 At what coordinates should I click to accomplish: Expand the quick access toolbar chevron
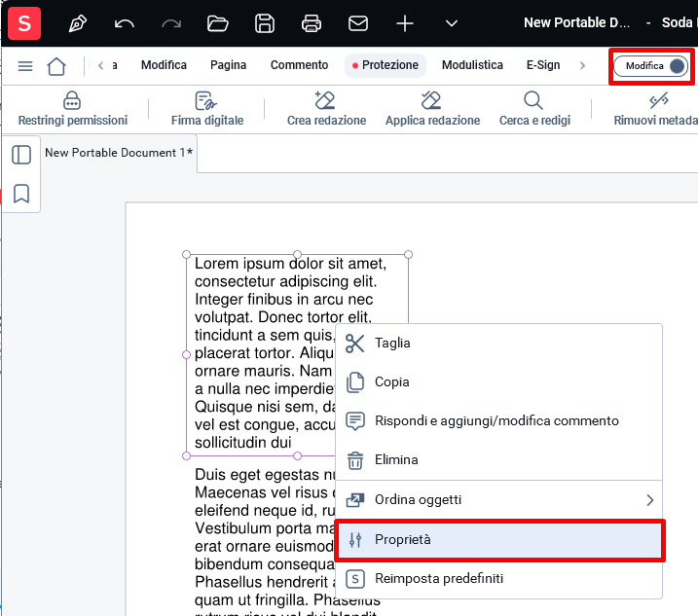click(x=452, y=23)
